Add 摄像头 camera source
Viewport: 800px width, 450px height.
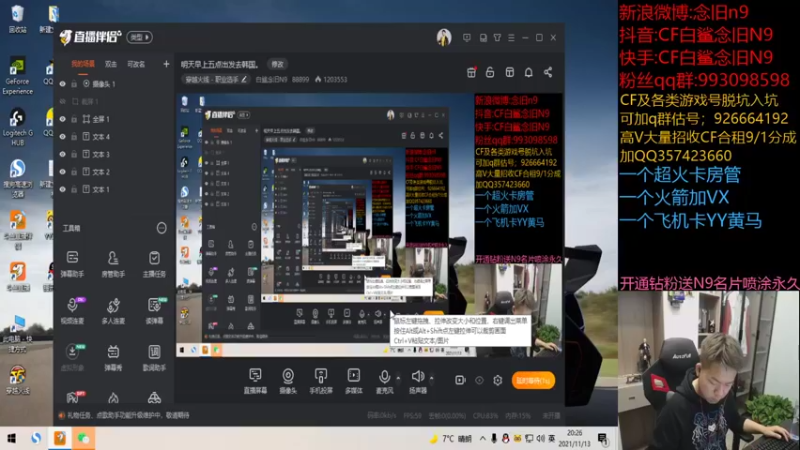pos(288,381)
